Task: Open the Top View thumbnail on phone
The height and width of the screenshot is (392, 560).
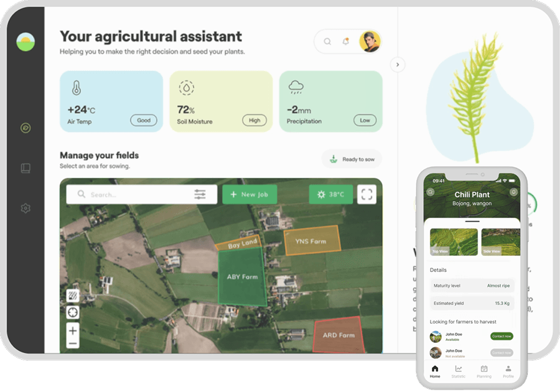Action: tap(454, 242)
